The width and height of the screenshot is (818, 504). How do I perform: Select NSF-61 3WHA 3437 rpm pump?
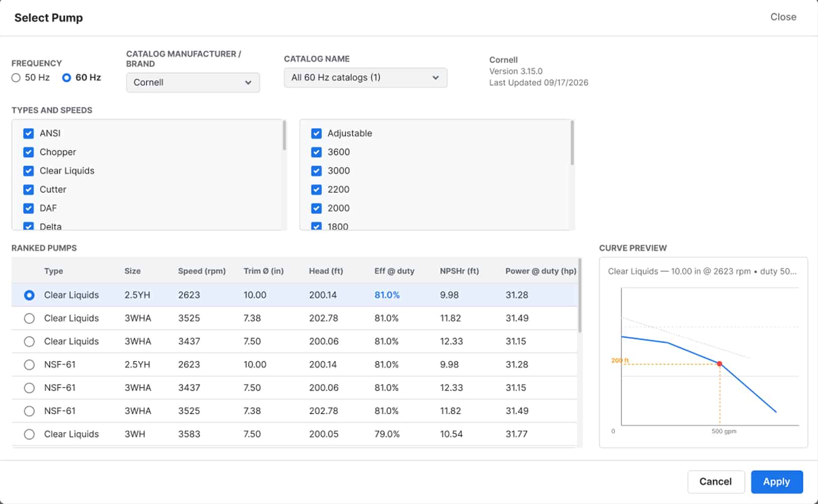tap(29, 388)
